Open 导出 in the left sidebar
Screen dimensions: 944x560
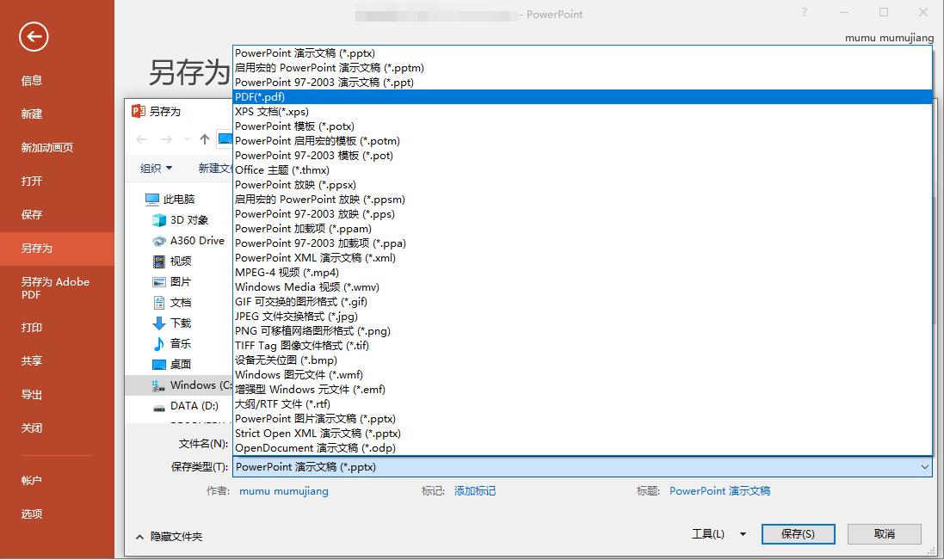32,395
